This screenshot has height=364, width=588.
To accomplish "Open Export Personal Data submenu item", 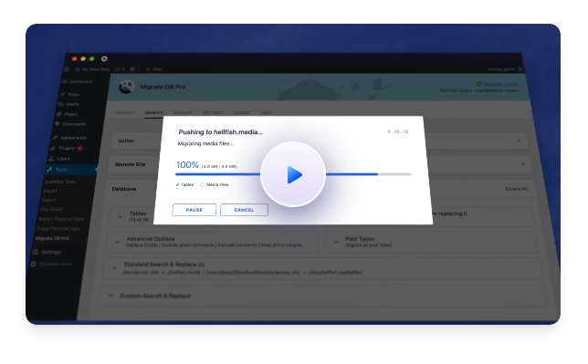I will [61, 219].
